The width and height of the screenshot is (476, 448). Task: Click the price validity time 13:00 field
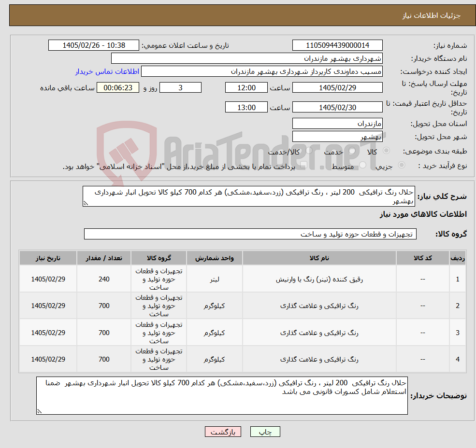(246, 107)
